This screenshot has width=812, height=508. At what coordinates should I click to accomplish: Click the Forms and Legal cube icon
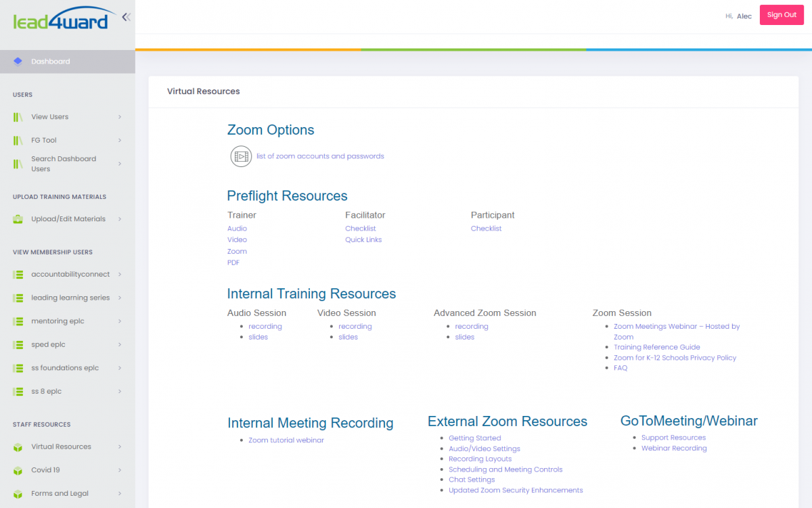[x=18, y=494]
